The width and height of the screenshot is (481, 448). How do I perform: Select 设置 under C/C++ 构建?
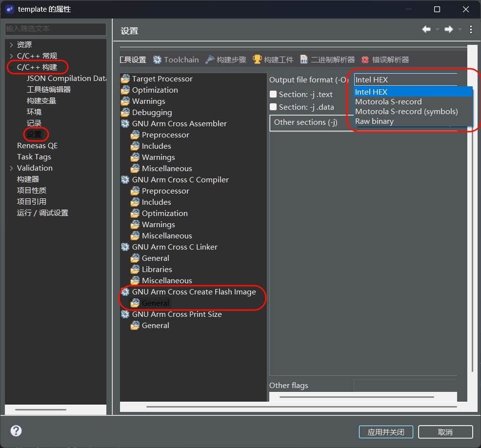(x=34, y=135)
